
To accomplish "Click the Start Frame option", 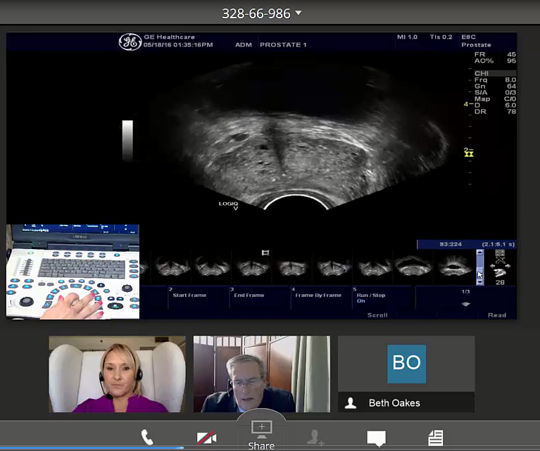I will tap(189, 295).
